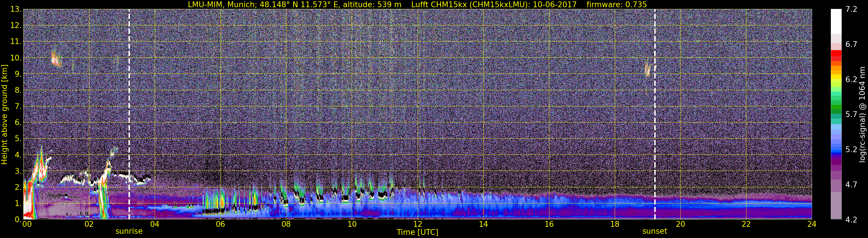Click the height axis tick label 9
The height and width of the screenshot is (238, 868).
point(18,74)
